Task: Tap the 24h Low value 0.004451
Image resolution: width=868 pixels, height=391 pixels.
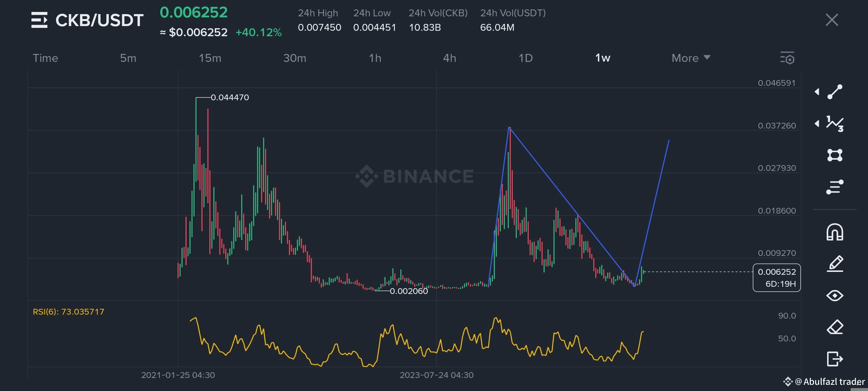Action: [375, 28]
